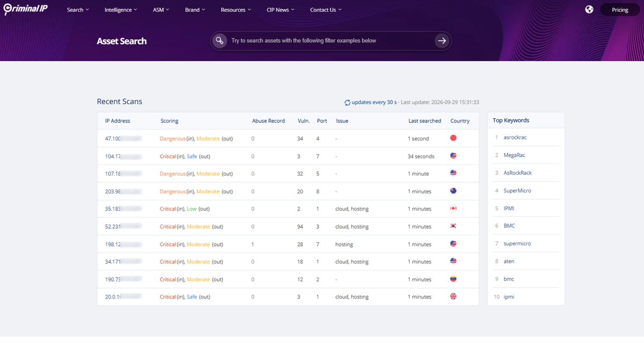
Task: Click the Last searched column header
Action: click(425, 121)
